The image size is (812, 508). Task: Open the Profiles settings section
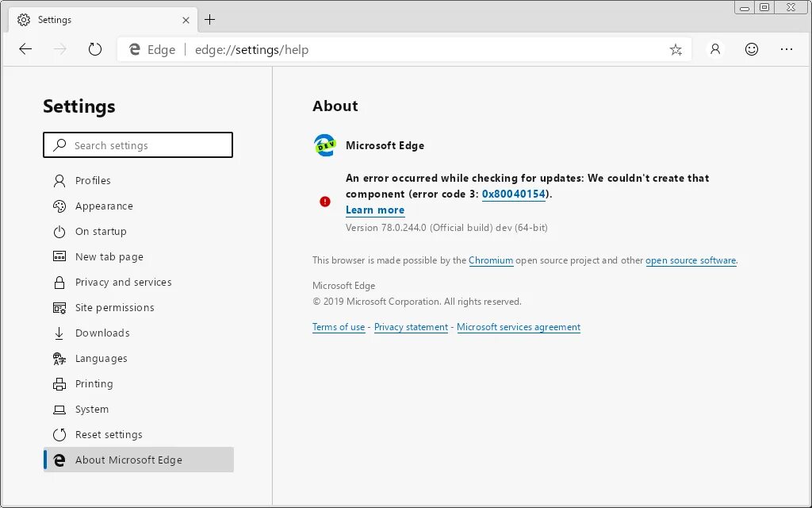coord(138,180)
